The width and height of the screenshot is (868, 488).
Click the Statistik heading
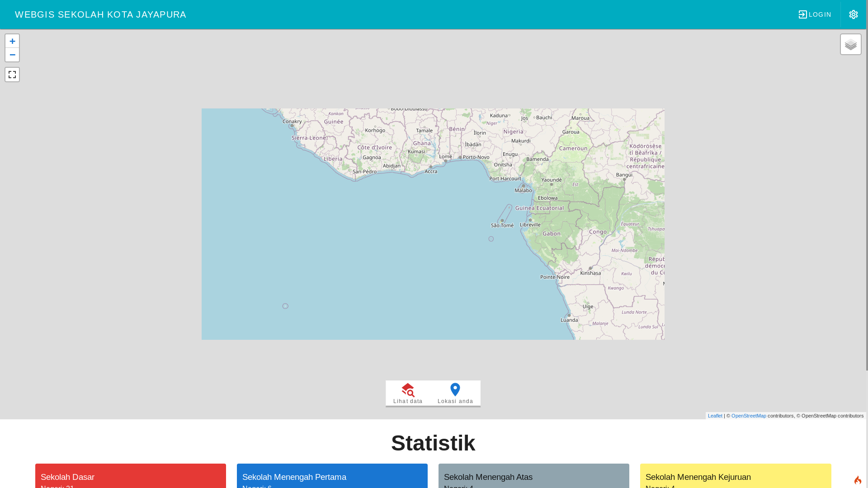433,443
